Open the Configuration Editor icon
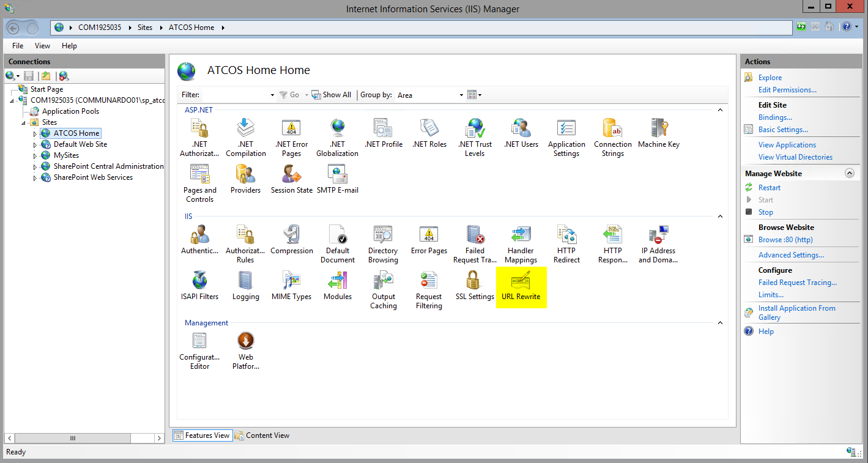 [x=199, y=351]
